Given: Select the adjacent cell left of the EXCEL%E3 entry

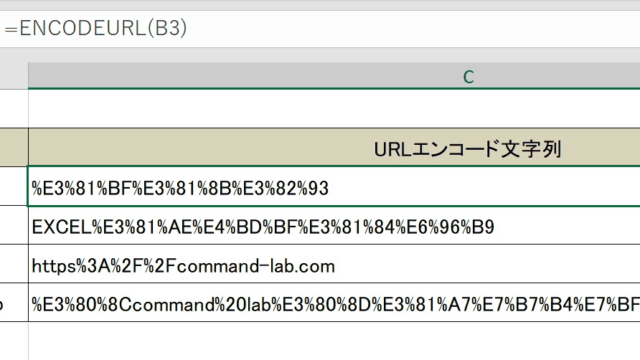Looking at the screenshot, I should point(14,225).
